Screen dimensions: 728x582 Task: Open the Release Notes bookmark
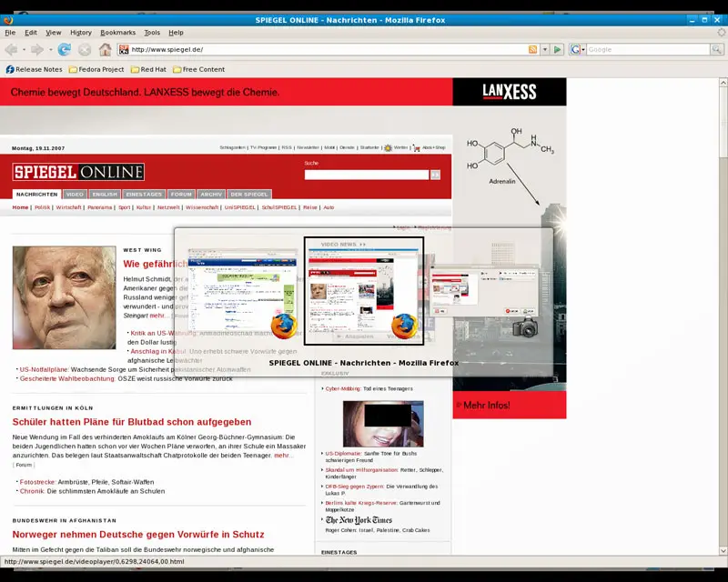(x=34, y=69)
